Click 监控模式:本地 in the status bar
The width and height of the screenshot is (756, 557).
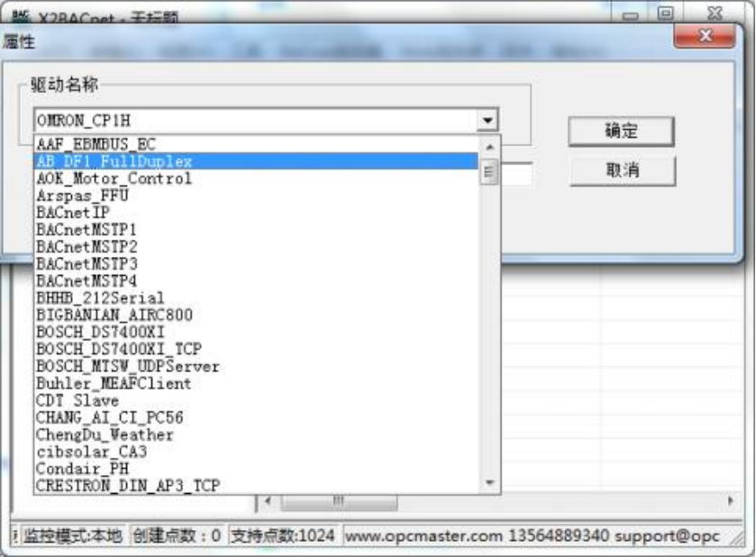point(72,535)
